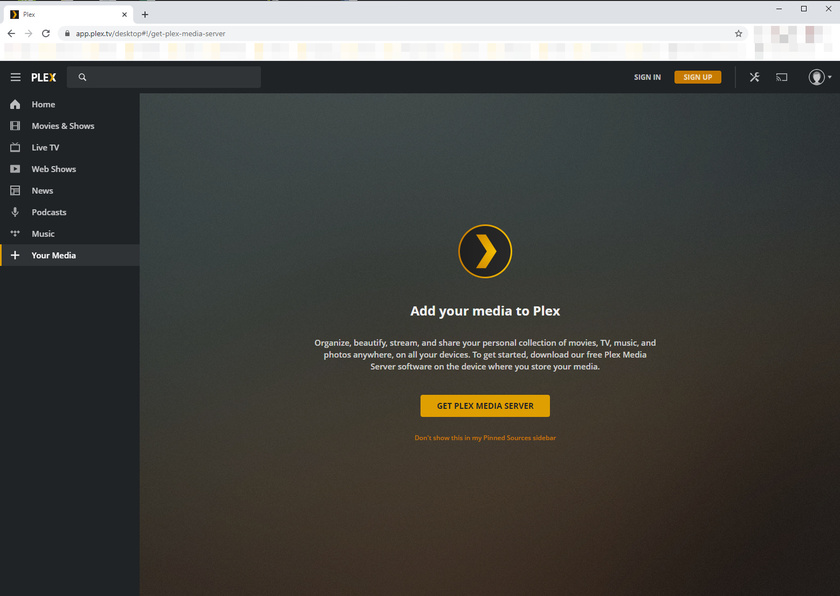Image resolution: width=840 pixels, height=596 pixels.
Task: Open Movies & Shows section
Action: coord(70,126)
